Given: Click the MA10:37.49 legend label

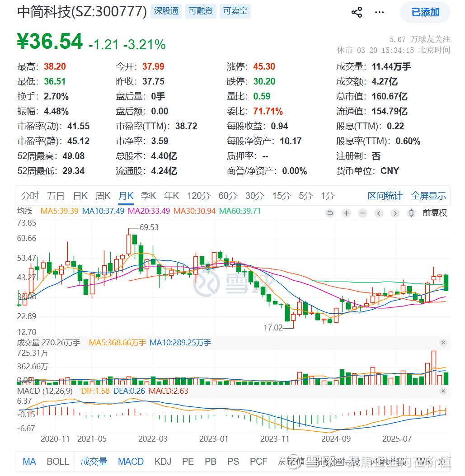Looking at the screenshot, I should pyautogui.click(x=103, y=211).
